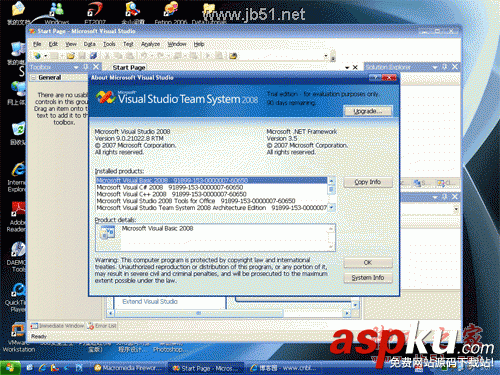
Task: Click the Windows Start button
Action: 10,368
